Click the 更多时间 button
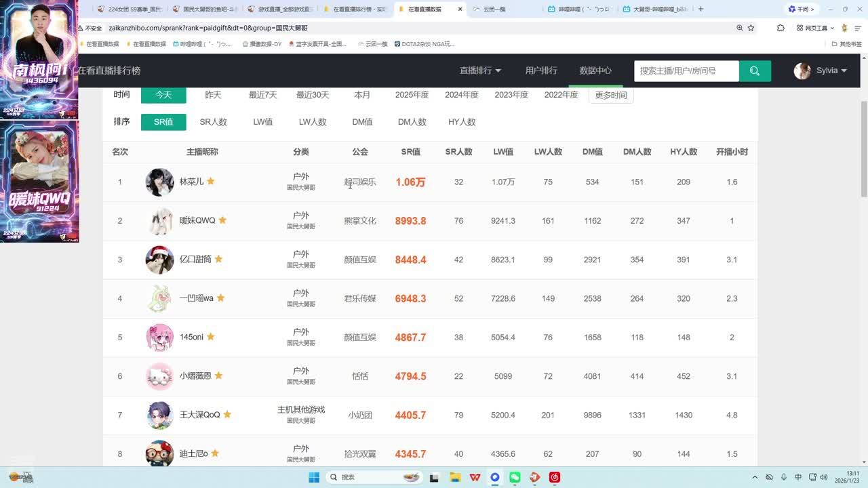 coord(611,95)
